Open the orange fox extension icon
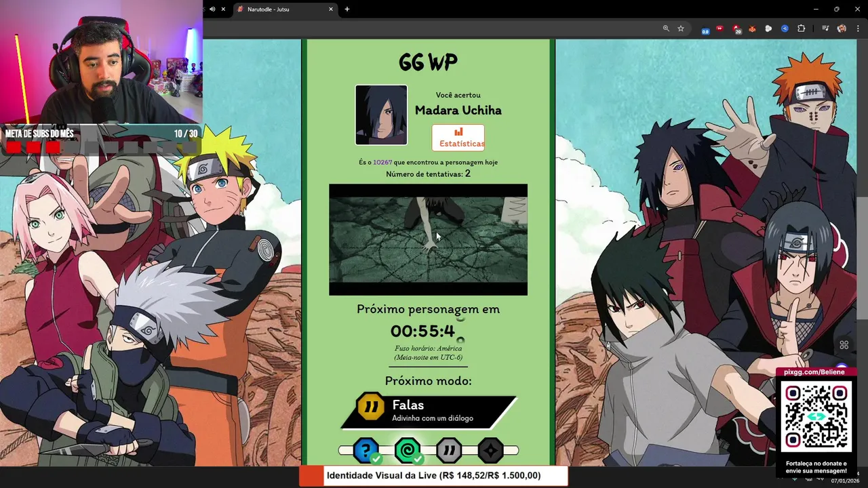 (752, 28)
